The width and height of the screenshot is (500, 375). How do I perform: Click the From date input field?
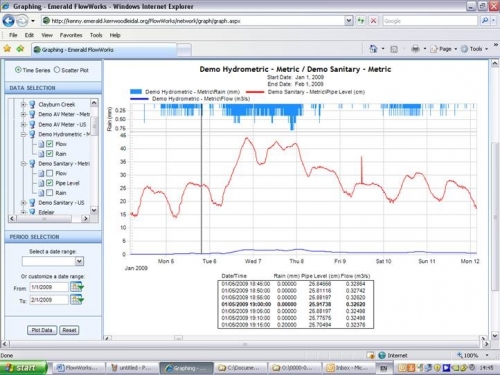click(x=49, y=287)
